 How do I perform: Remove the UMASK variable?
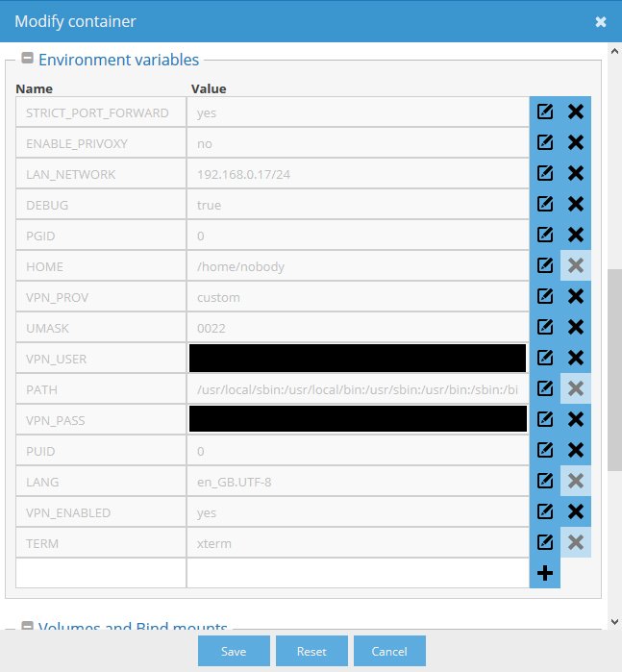576,328
